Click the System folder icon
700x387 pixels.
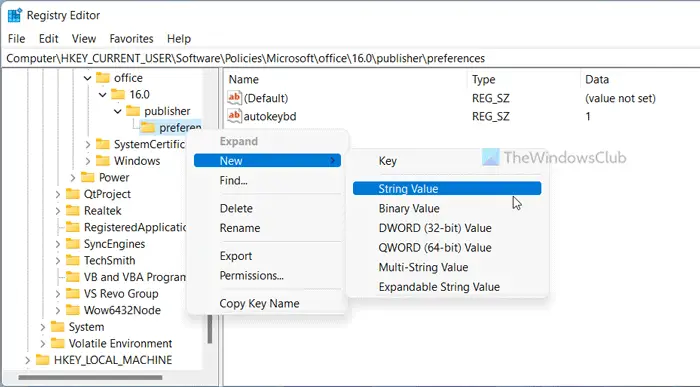pos(57,327)
